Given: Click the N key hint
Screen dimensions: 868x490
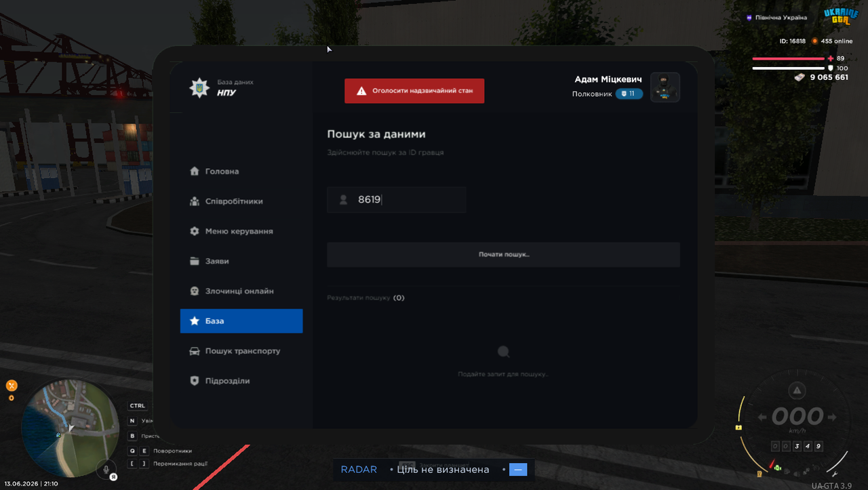Looking at the screenshot, I should tap(132, 421).
